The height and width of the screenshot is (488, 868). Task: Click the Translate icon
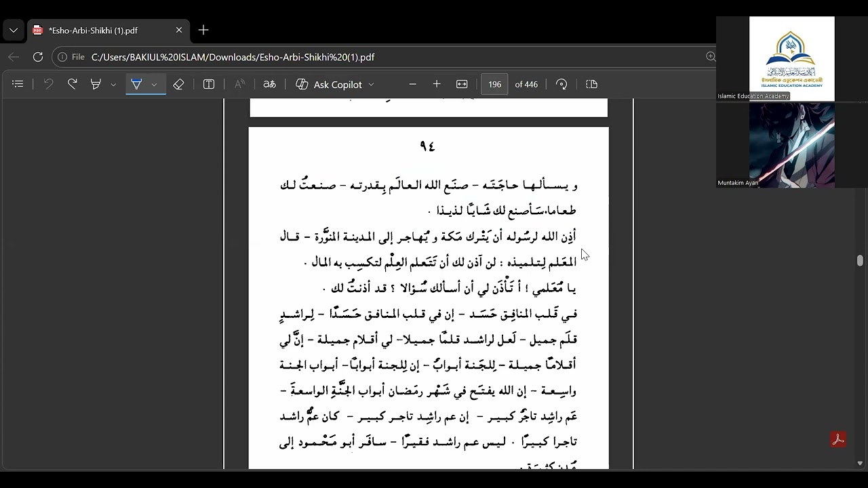pos(270,84)
